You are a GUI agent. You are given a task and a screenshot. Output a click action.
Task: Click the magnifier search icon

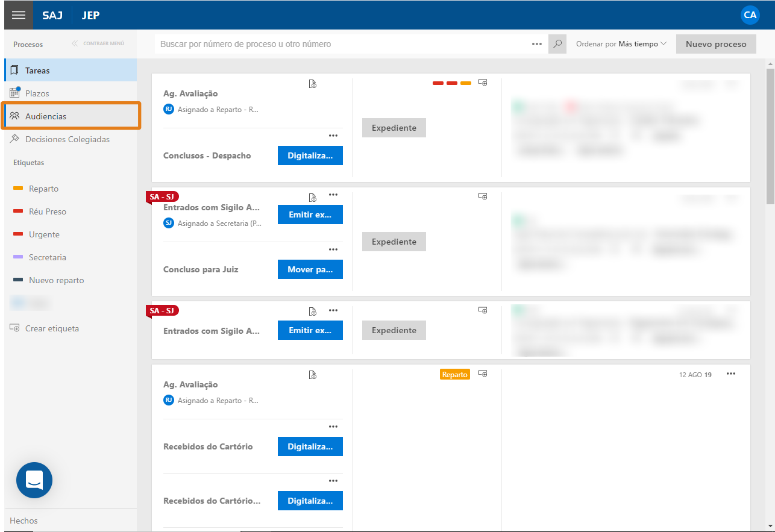point(557,44)
